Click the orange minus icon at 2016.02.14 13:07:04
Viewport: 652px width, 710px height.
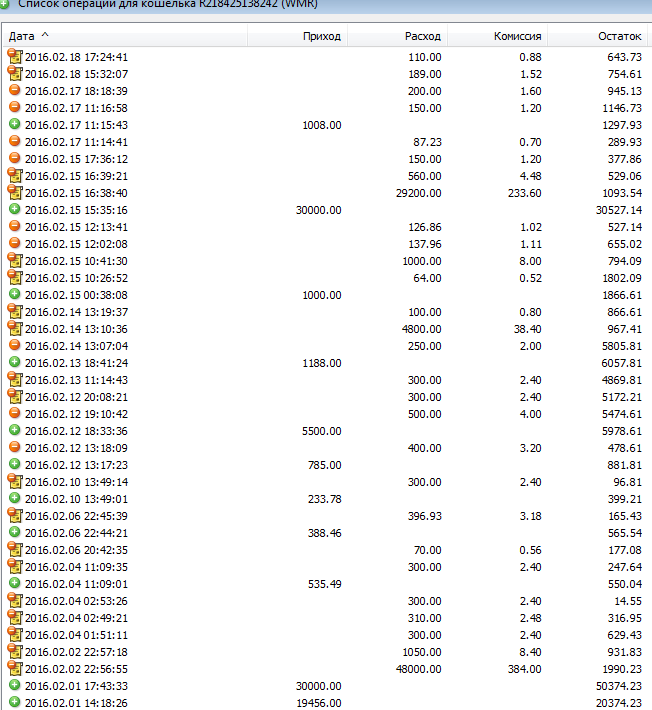14,345
